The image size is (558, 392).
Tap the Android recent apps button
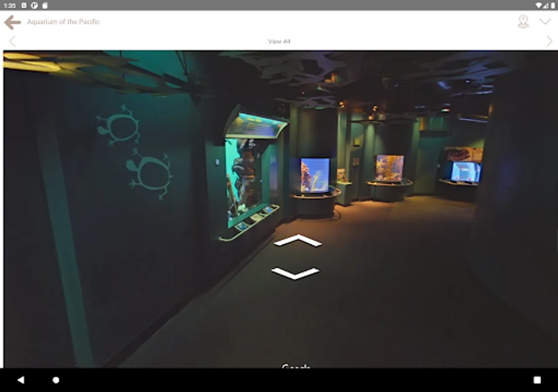(x=537, y=380)
